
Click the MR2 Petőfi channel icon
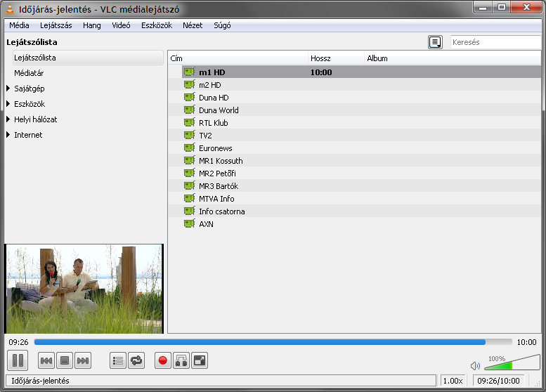(190, 173)
